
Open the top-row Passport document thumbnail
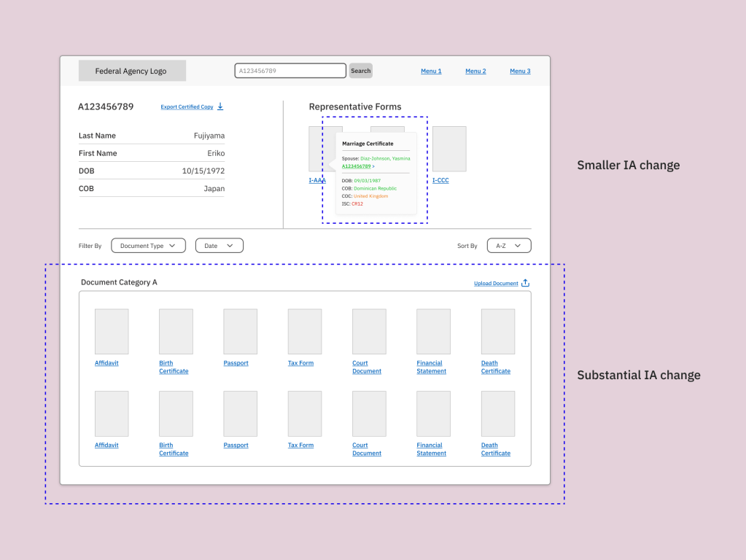point(240,332)
